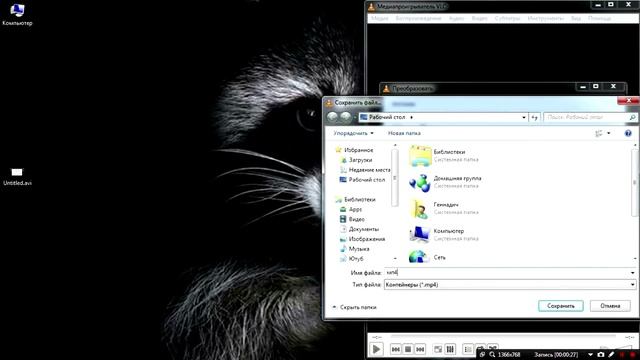
Task: Toggle VLC fullscreen mode button
Action: coord(438,349)
